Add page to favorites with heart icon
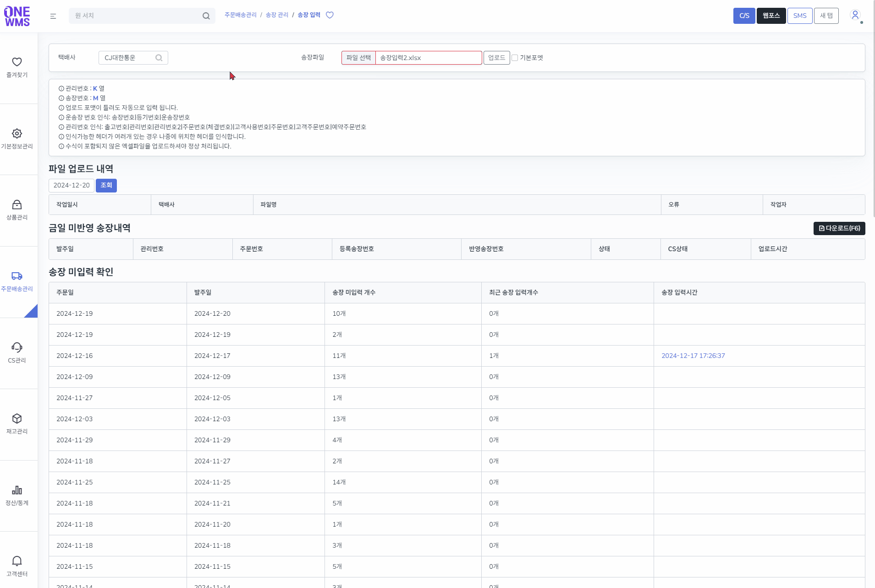The image size is (875, 588). [x=330, y=15]
